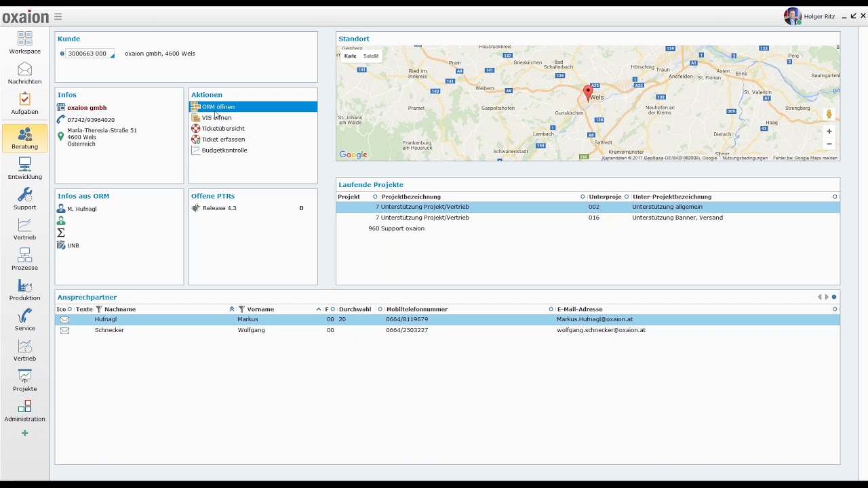Open the Nutzungsbedingungen link on the map

(745, 158)
